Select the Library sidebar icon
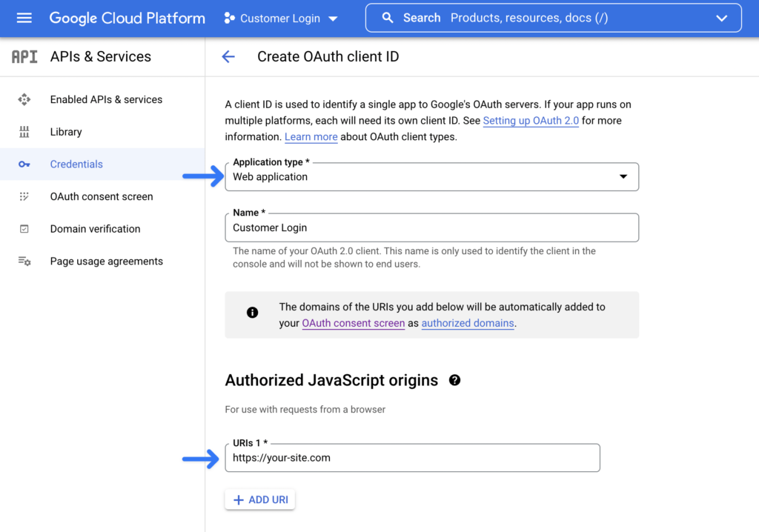Viewport: 759px width, 532px height. pos(24,131)
